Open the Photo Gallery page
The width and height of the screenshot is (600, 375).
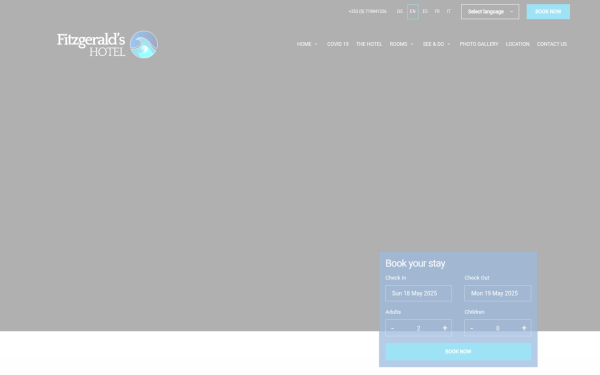tap(479, 44)
